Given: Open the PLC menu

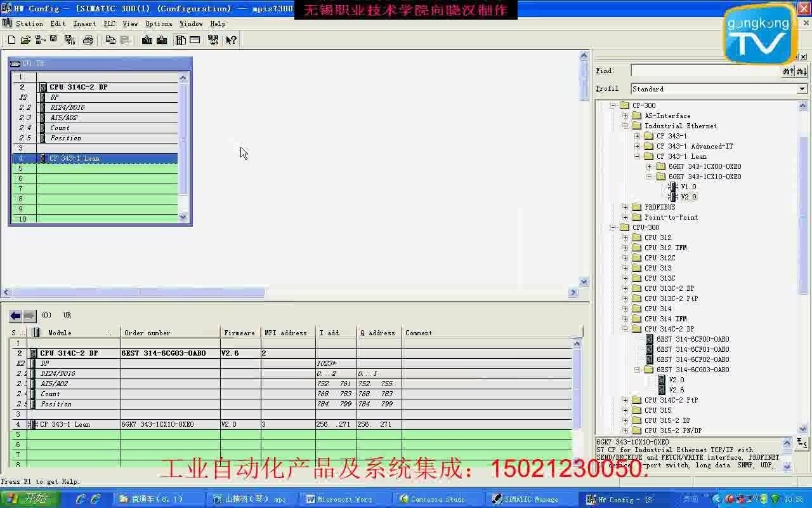Looking at the screenshot, I should pyautogui.click(x=109, y=23).
